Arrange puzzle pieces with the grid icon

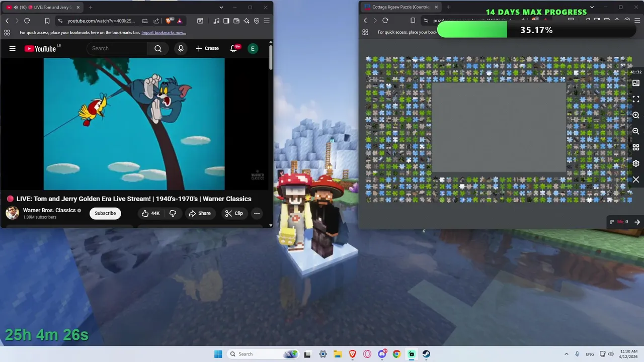pos(636,147)
